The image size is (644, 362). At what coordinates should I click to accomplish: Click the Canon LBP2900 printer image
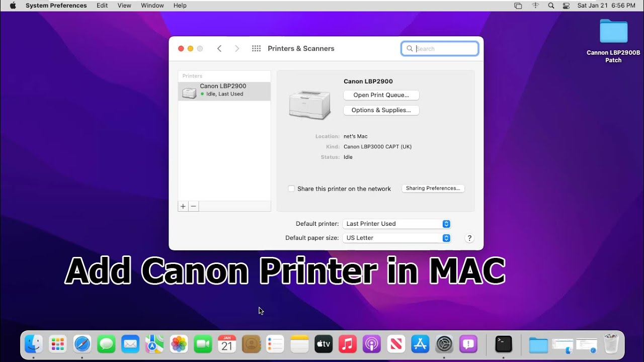pos(310,104)
